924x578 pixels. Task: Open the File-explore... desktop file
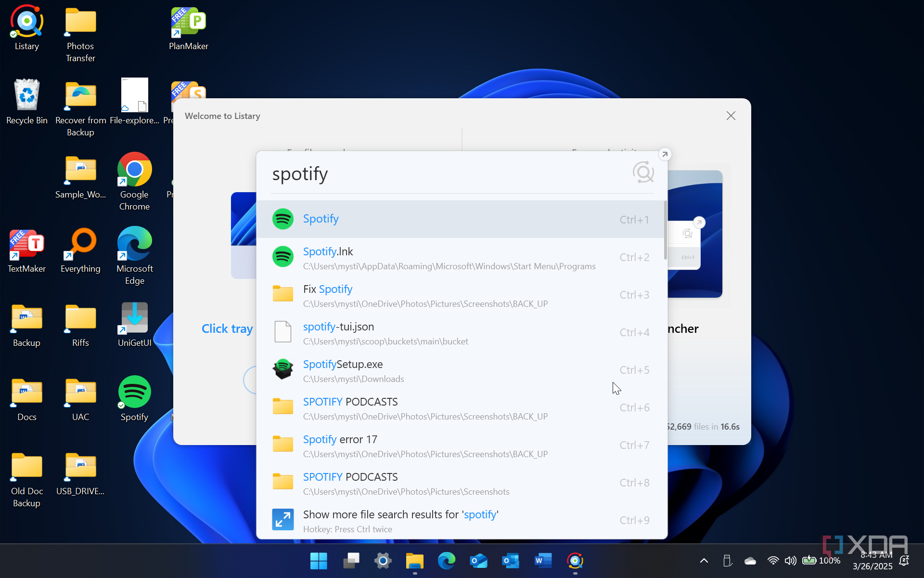click(135, 102)
